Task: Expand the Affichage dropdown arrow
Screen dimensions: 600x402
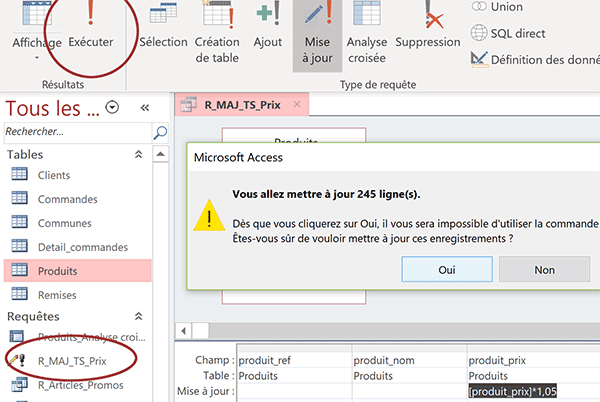Action: click(x=37, y=58)
